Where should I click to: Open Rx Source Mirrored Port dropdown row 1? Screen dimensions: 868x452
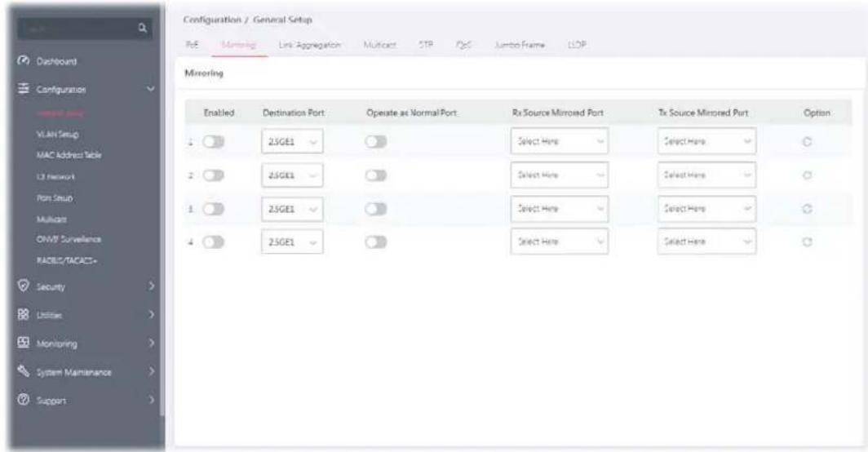(559, 141)
